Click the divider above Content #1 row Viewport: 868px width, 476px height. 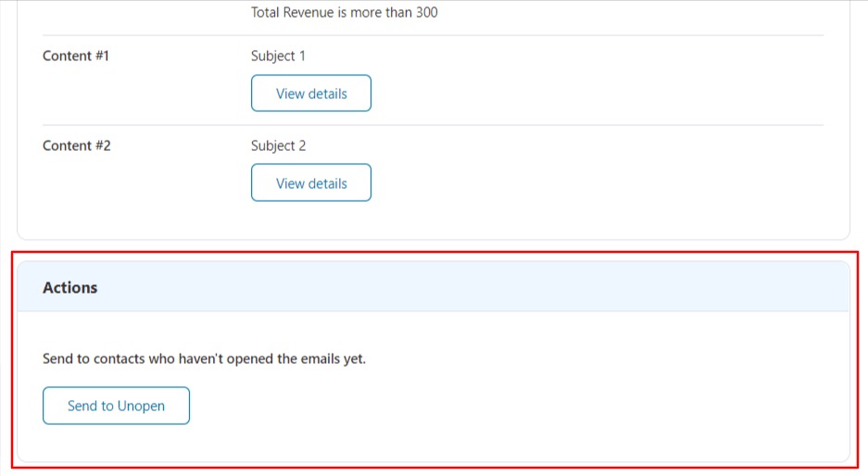(433, 35)
